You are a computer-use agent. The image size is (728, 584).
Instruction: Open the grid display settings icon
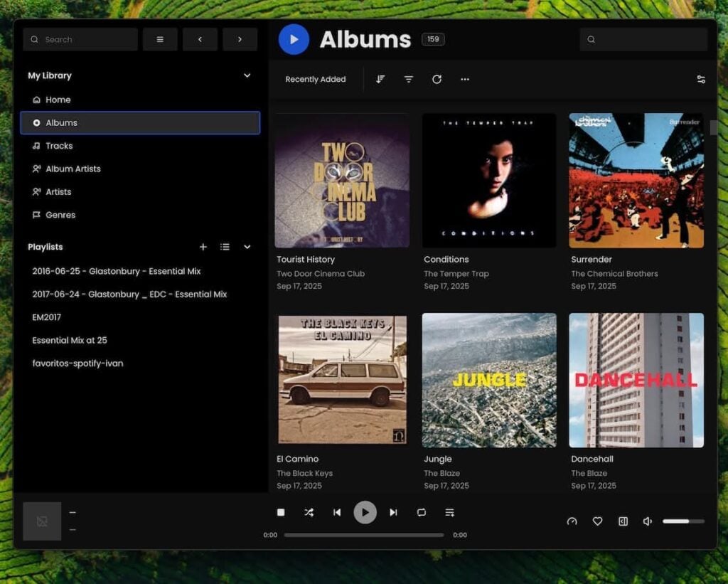point(702,79)
